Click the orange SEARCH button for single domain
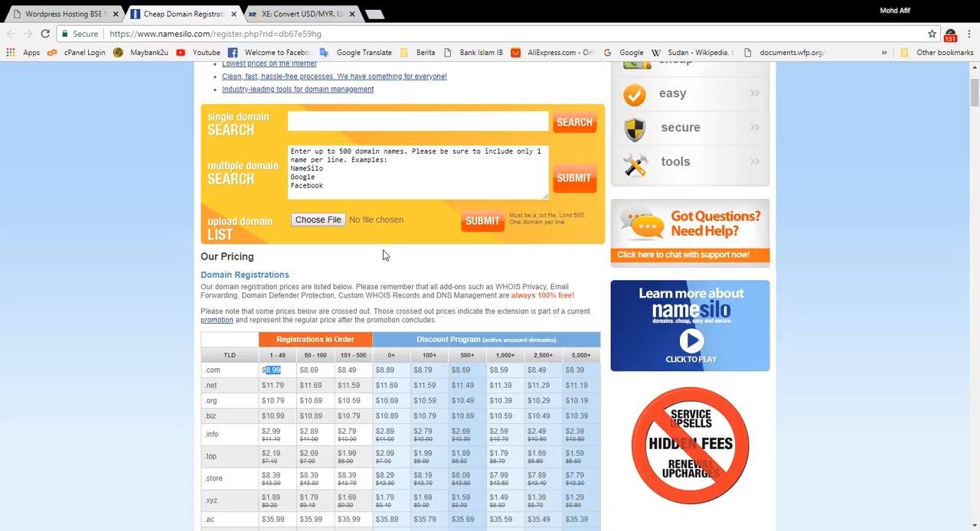This screenshot has width=980, height=531. (574, 122)
